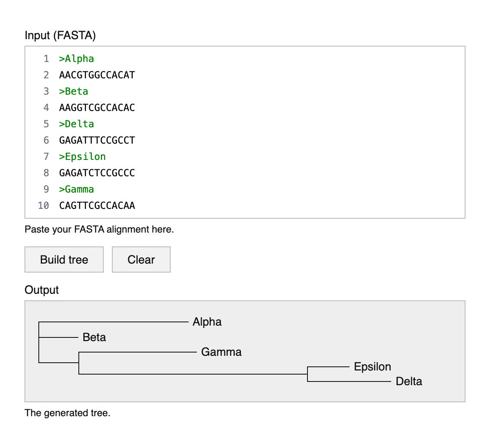Click line number 10 in the gutter
The width and height of the screenshot is (490, 448).
click(43, 206)
